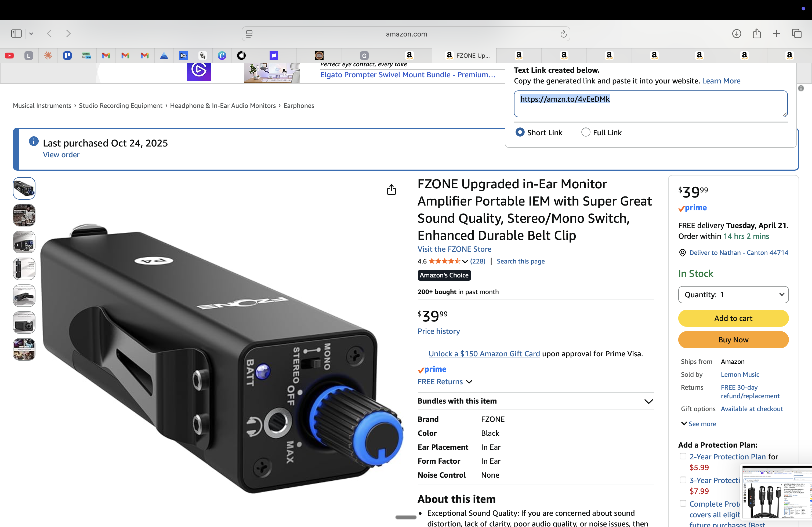
Task: Switch to the YouTube pinned tab
Action: [x=10, y=56]
